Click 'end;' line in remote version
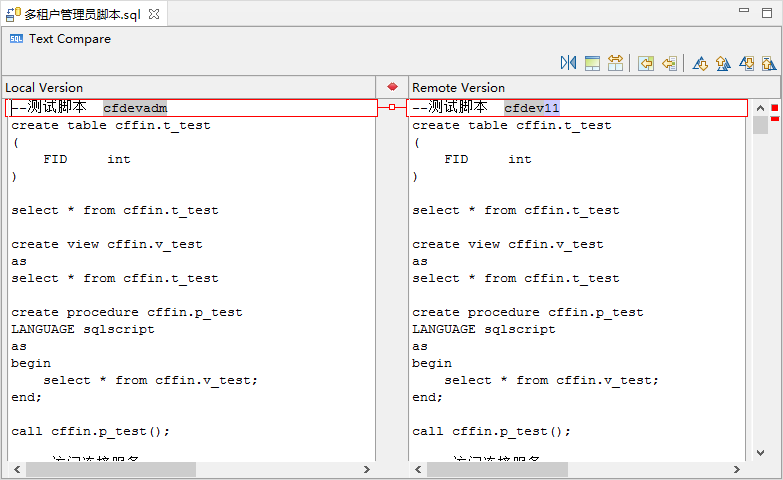783x480 pixels. [427, 397]
